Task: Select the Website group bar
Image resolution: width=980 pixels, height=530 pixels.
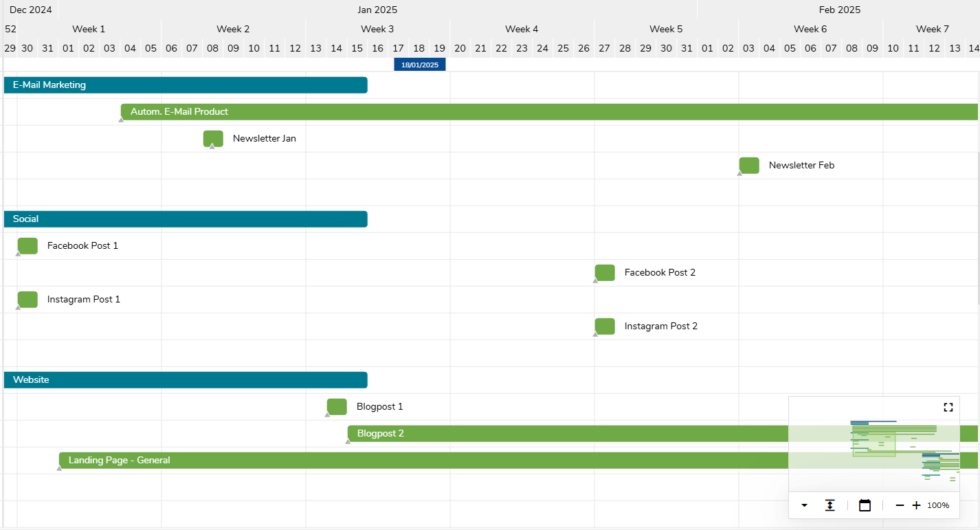Action: point(186,380)
